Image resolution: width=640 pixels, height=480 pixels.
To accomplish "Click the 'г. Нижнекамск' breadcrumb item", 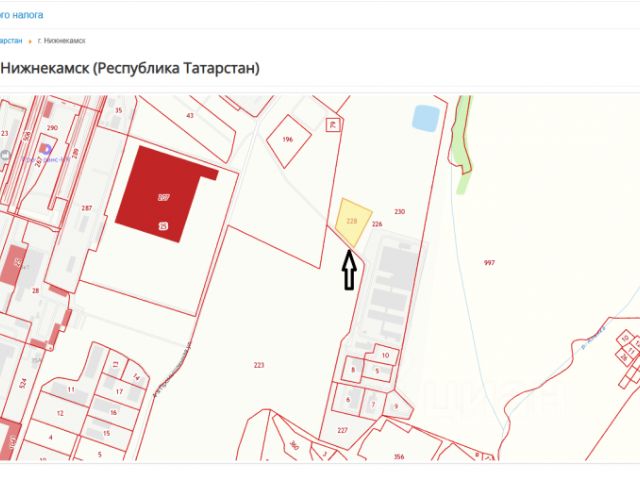I will pos(62,41).
